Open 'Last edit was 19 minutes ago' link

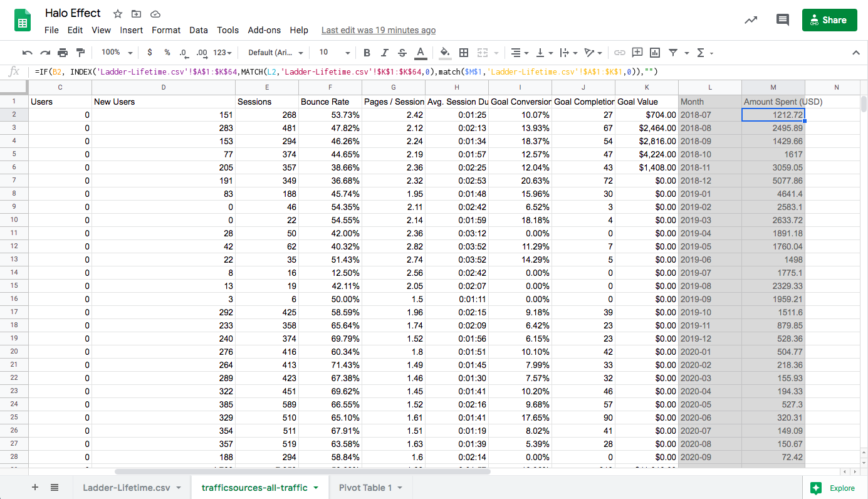pyautogui.click(x=379, y=30)
